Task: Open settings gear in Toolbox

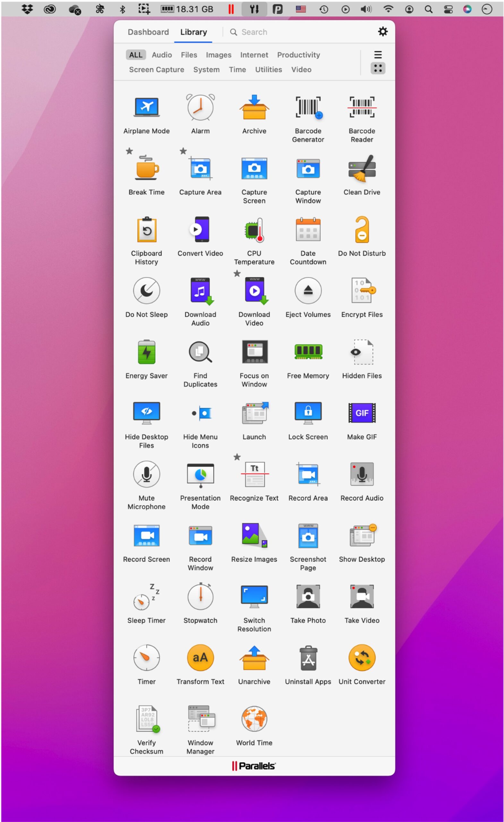Action: tap(383, 32)
